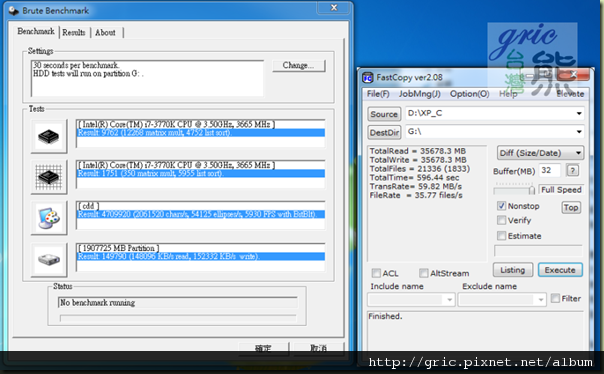Screen dimensions: 604x374
Task: Click the D:\XP_C source path field
Action: pos(495,113)
